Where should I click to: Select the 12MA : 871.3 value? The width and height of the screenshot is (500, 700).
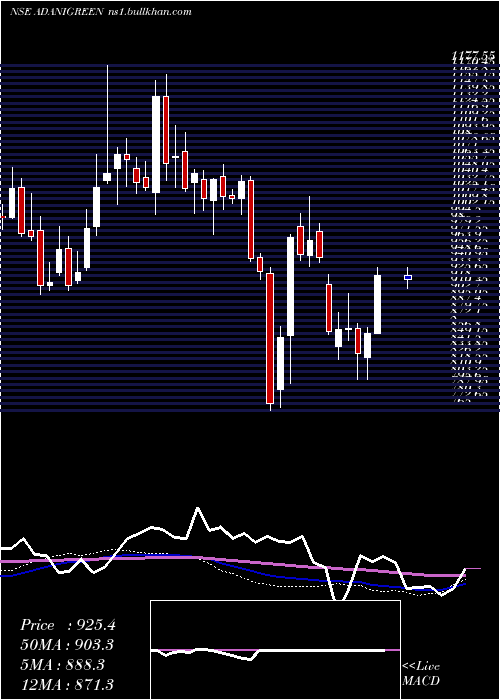tap(67, 684)
